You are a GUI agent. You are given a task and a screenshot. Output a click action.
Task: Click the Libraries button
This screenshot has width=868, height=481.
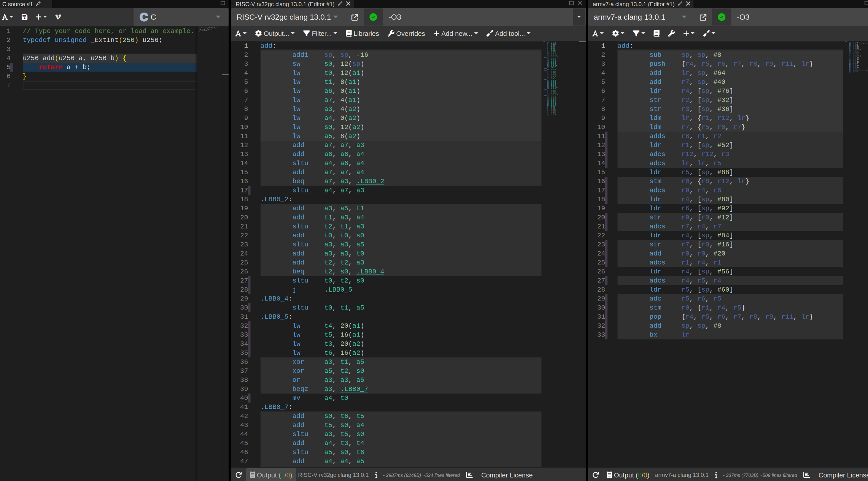pyautogui.click(x=362, y=33)
